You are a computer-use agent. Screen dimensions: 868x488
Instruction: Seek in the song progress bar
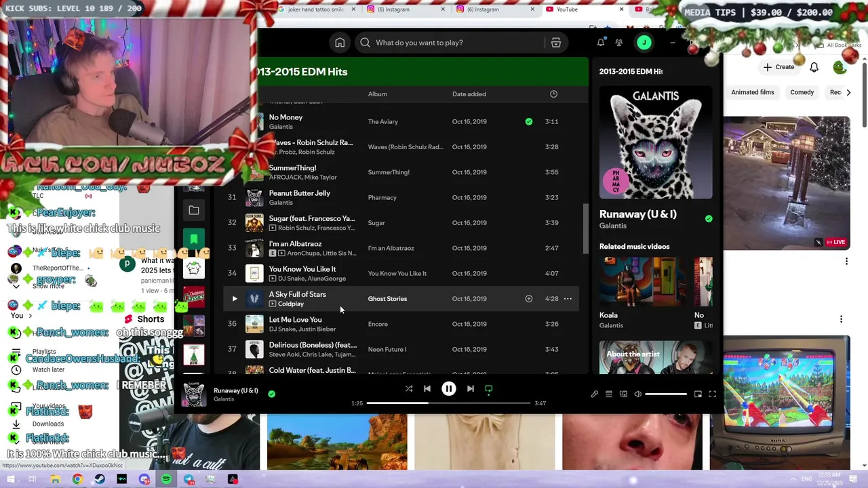tap(448, 403)
